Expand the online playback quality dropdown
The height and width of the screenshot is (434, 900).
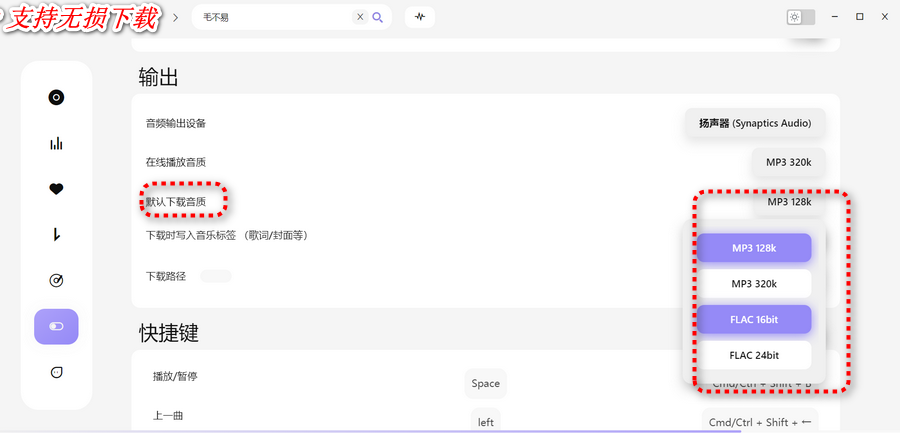788,162
